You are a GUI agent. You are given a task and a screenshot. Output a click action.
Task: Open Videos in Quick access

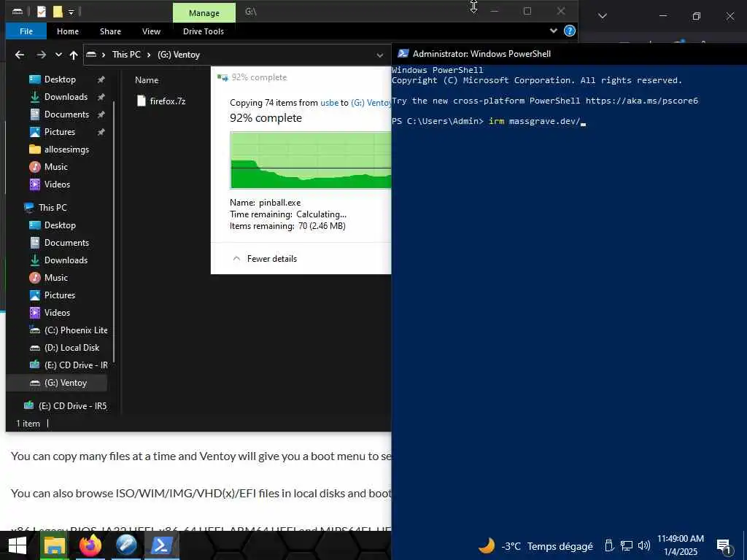[x=57, y=184]
